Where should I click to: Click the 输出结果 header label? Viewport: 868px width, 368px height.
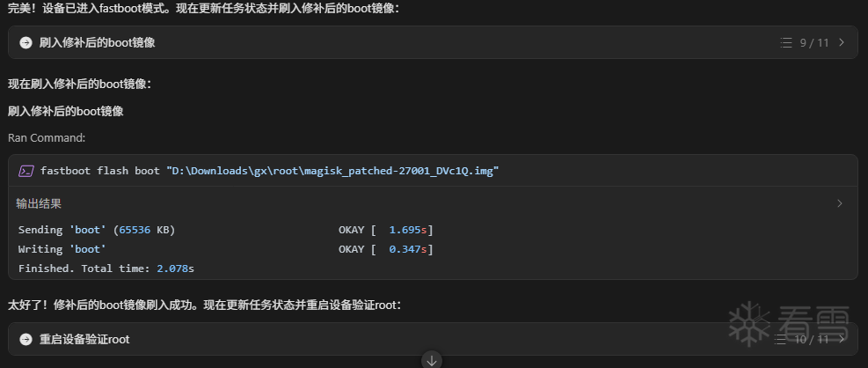point(39,203)
